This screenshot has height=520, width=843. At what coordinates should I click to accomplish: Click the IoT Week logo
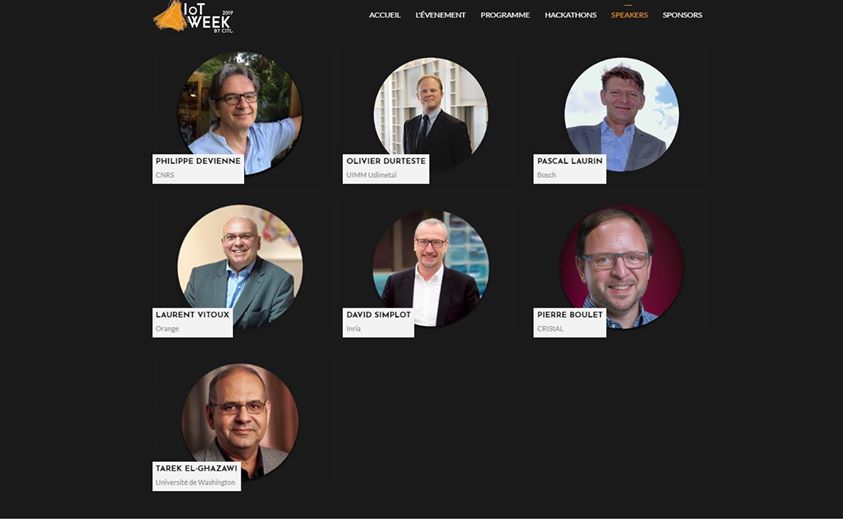[x=194, y=17]
